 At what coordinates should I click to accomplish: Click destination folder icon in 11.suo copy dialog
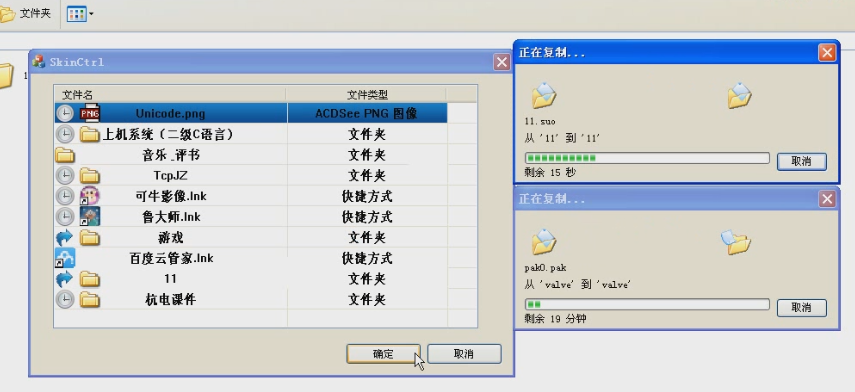tap(739, 96)
